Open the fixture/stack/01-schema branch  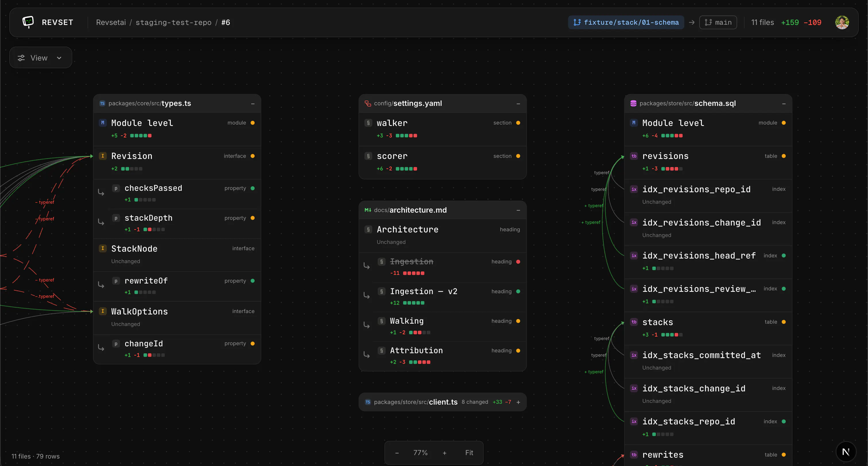[x=626, y=22]
